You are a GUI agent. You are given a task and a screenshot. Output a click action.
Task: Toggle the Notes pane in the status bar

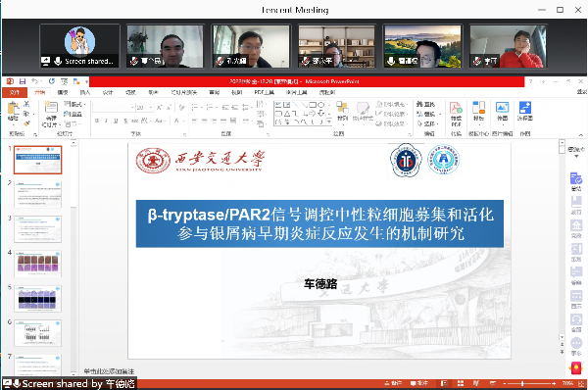tap(393, 383)
